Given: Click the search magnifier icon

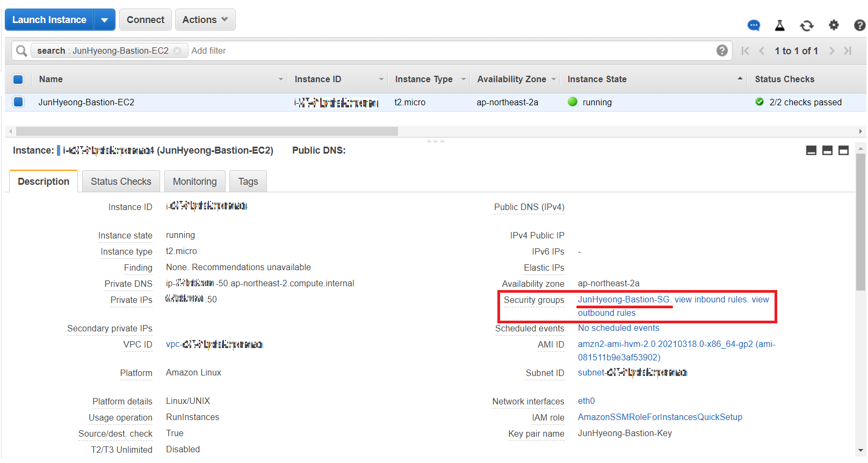Looking at the screenshot, I should (21, 50).
